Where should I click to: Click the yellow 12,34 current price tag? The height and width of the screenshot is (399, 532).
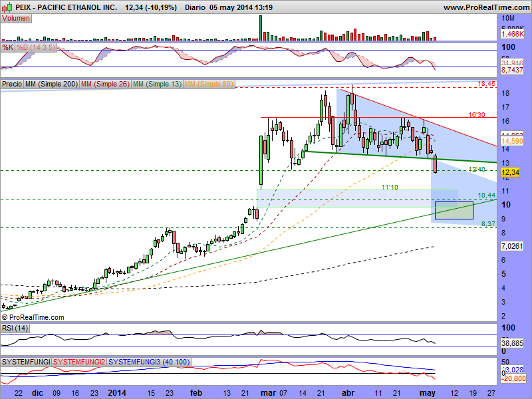(x=510, y=172)
